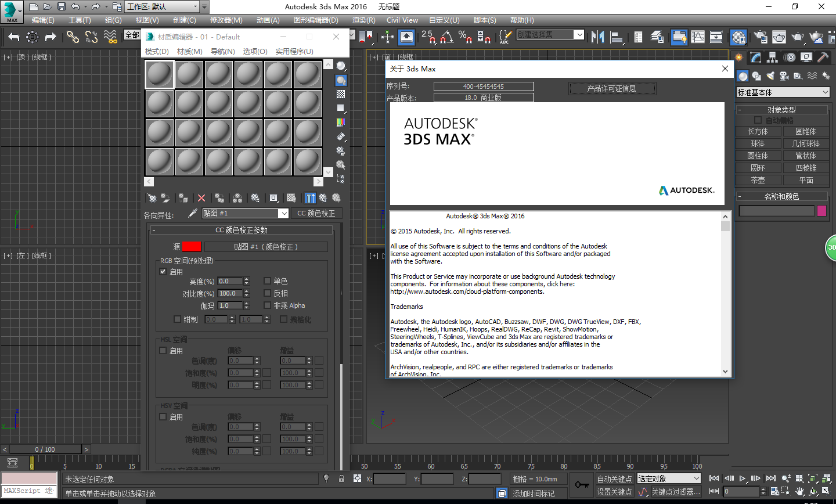
Task: Open the 贴图 #1 name dropdown
Action: (284, 214)
